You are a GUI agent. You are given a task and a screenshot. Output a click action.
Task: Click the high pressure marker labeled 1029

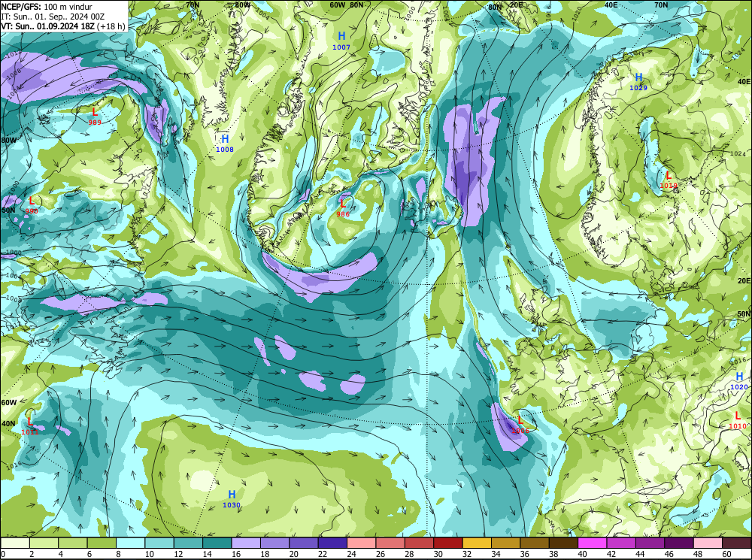(x=638, y=81)
